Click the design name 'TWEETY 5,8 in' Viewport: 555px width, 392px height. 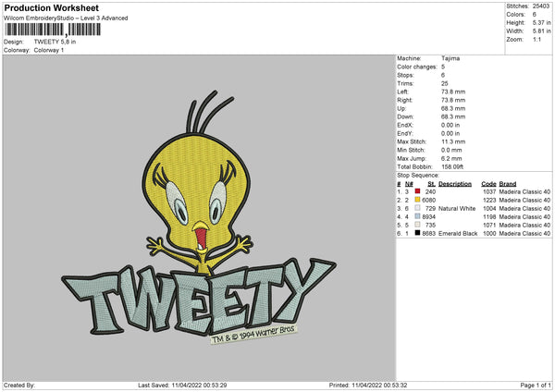pyautogui.click(x=55, y=42)
